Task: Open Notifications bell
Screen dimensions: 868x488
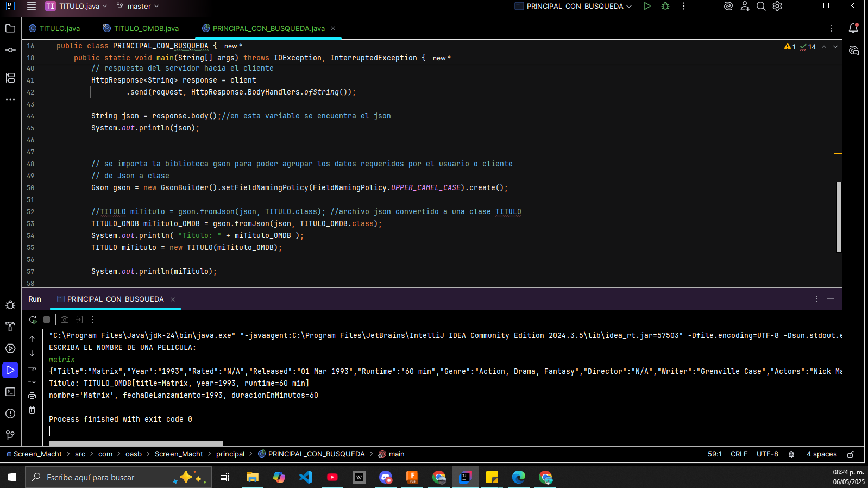Action: (x=853, y=28)
